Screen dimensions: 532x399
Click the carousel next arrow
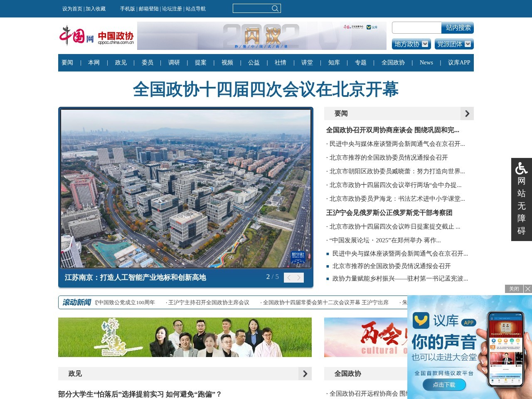[298, 277]
